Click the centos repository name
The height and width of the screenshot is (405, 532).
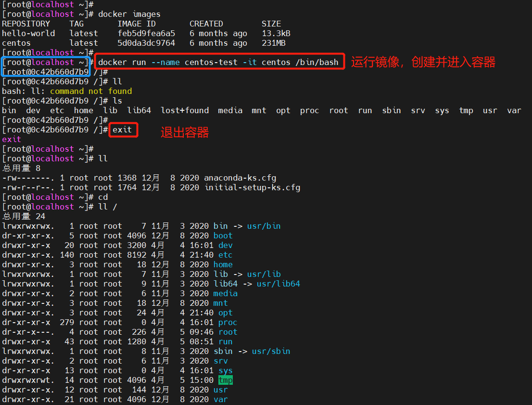[16, 43]
